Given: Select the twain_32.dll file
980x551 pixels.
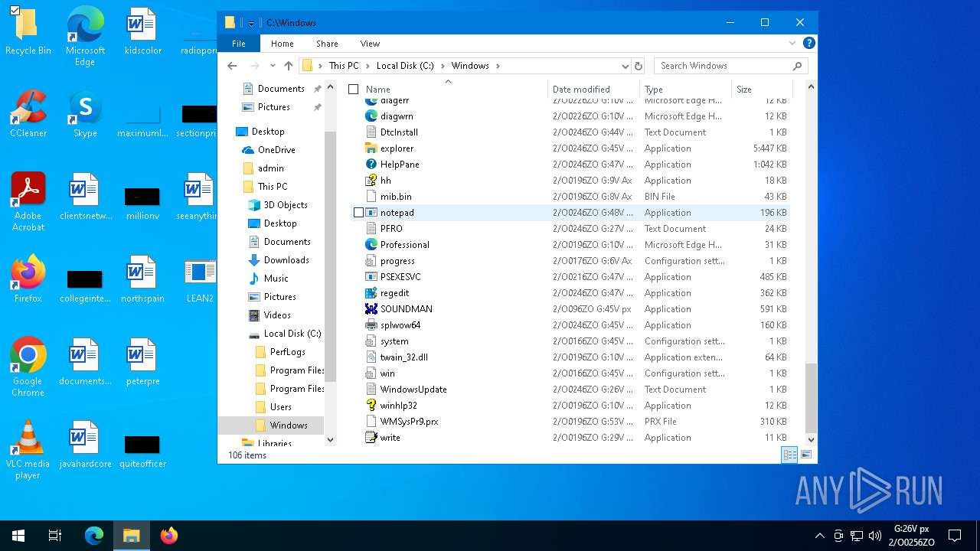Looking at the screenshot, I should click(403, 357).
